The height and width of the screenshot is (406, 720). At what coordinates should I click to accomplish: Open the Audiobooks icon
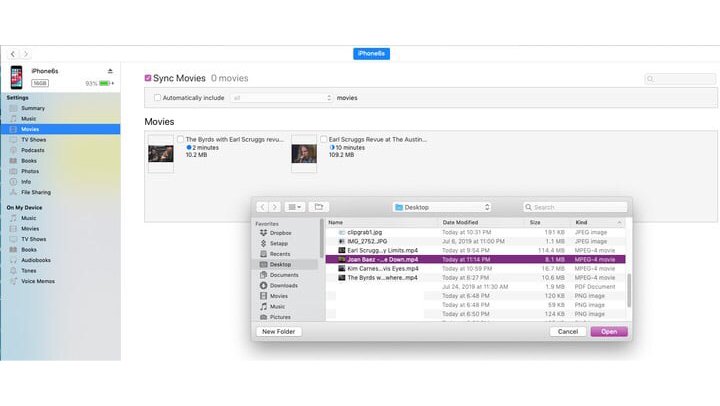click(13, 260)
